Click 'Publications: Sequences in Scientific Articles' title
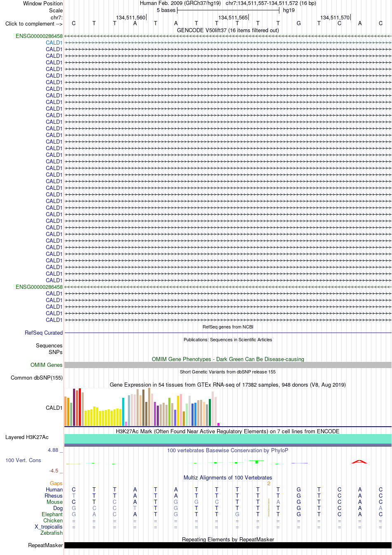392x555 pixels. tap(228, 340)
